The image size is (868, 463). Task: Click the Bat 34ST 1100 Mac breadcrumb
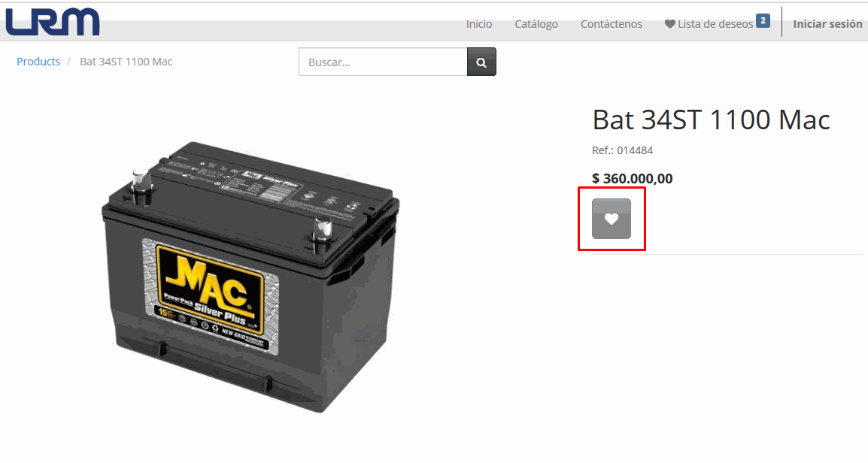click(126, 62)
